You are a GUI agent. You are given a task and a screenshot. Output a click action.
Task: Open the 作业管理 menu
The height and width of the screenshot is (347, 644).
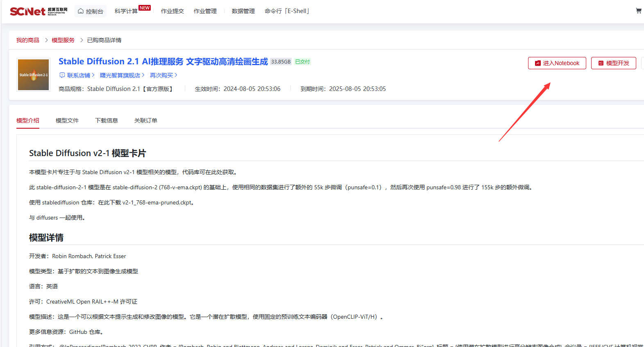click(205, 11)
